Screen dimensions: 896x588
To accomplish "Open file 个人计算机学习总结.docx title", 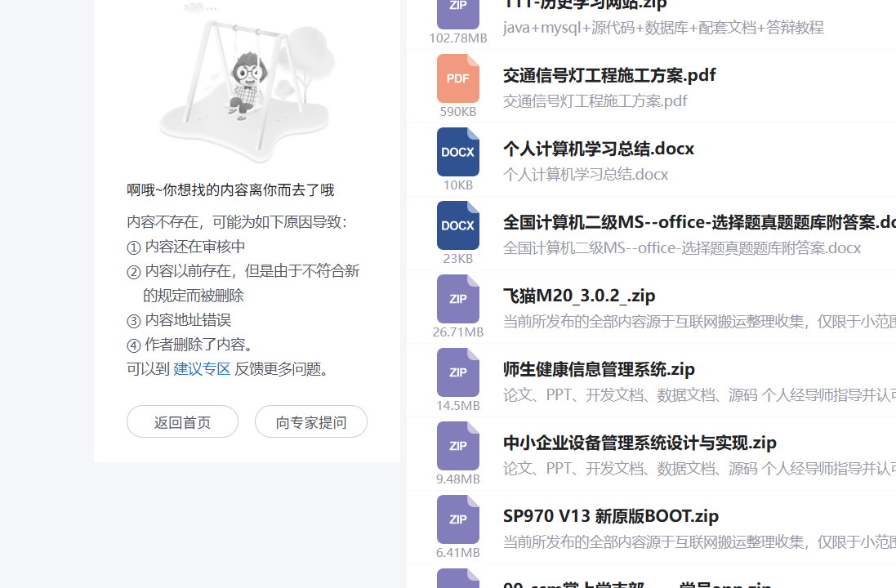I will pyautogui.click(x=598, y=149).
